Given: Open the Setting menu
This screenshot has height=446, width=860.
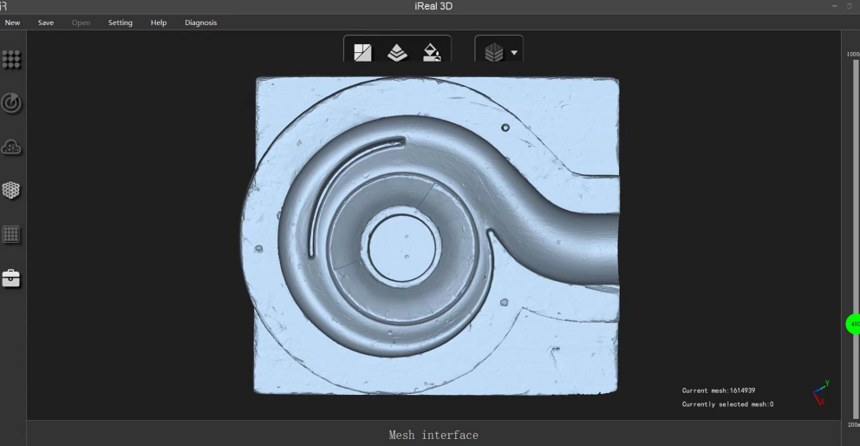Looking at the screenshot, I should (120, 22).
